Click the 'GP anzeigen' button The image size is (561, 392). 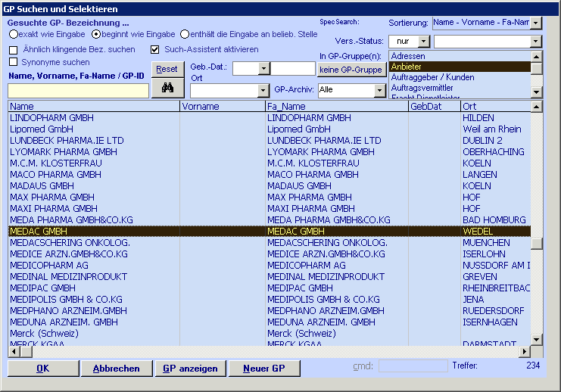tap(190, 369)
